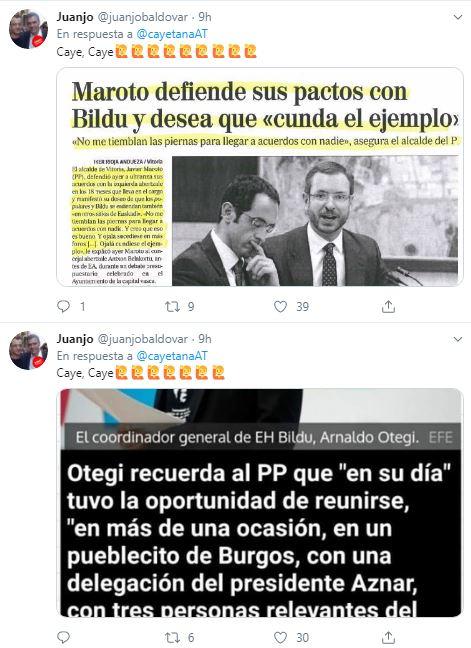Viewport: 471px width, 648px height.
Task: Share the second tweet via share icon
Action: [x=388, y=637]
